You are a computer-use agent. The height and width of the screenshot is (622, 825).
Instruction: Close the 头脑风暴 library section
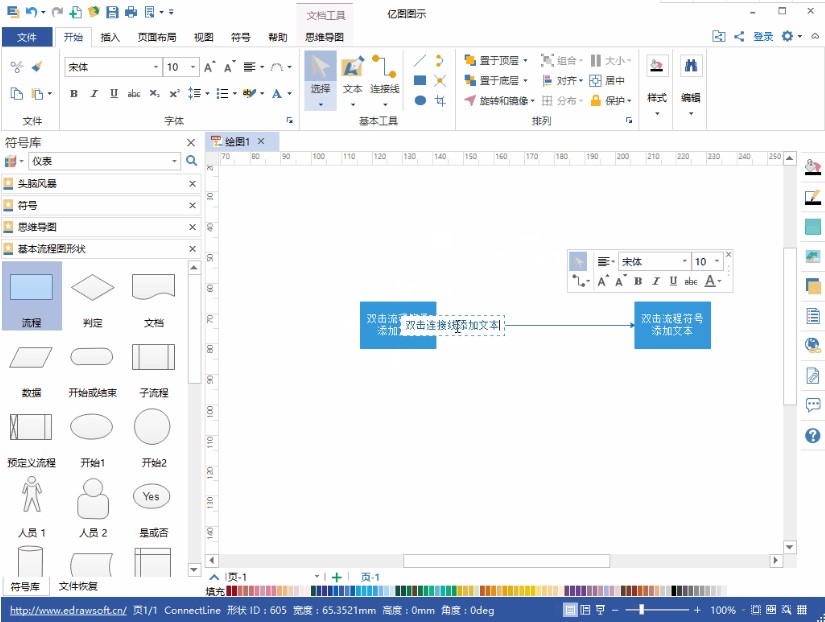[193, 184]
